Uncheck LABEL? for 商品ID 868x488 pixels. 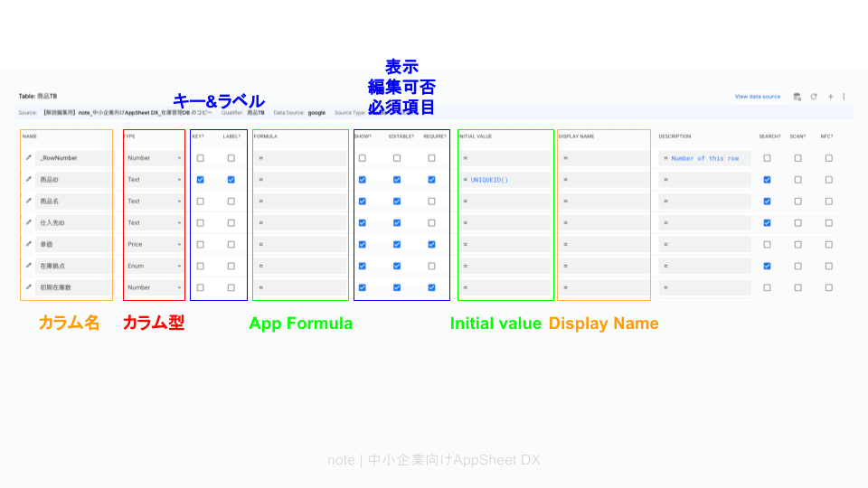[231, 180]
